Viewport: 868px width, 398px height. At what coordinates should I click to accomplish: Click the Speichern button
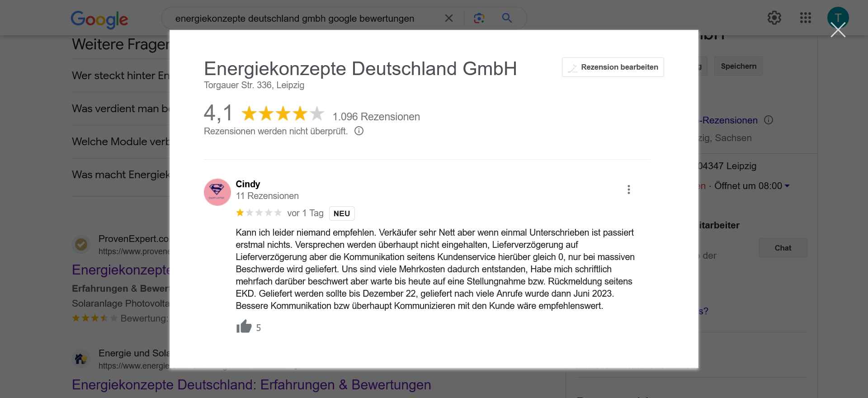tap(738, 66)
